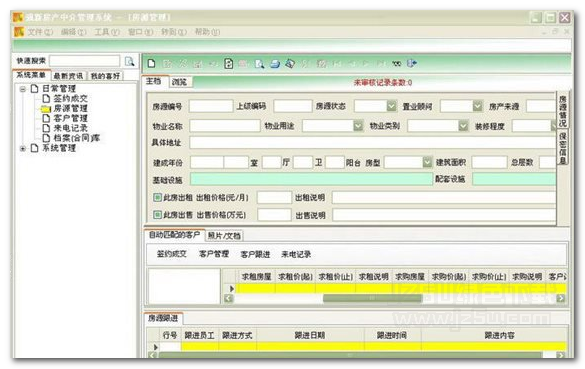Click 客户管理 link in matched customers panel

[x=214, y=254]
